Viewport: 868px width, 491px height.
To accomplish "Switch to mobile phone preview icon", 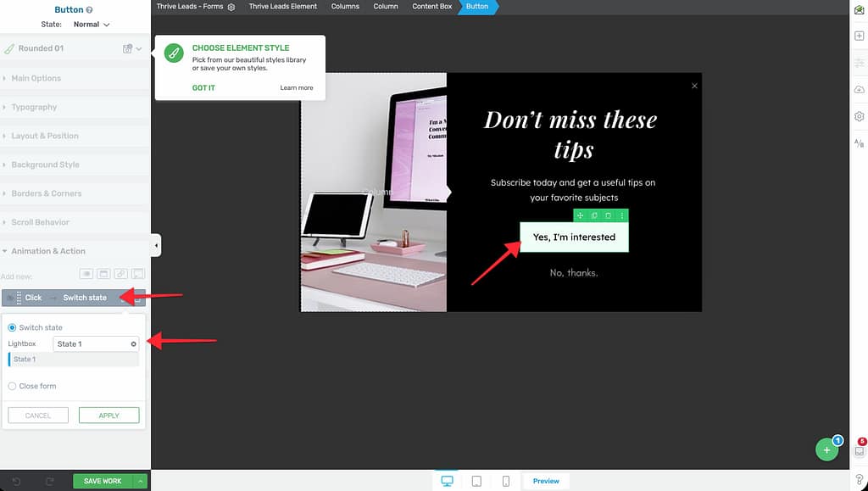I will tap(506, 481).
